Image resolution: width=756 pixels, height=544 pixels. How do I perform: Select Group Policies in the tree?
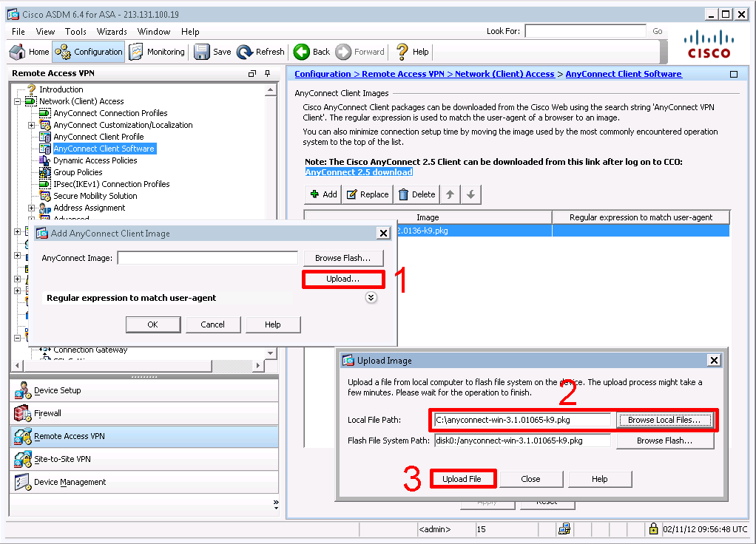[78, 172]
